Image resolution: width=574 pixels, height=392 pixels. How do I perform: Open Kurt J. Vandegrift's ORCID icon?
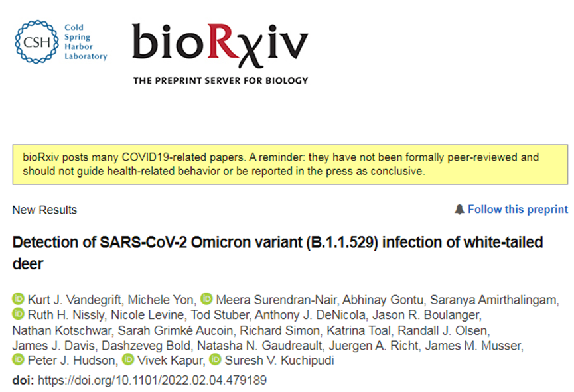point(18,300)
